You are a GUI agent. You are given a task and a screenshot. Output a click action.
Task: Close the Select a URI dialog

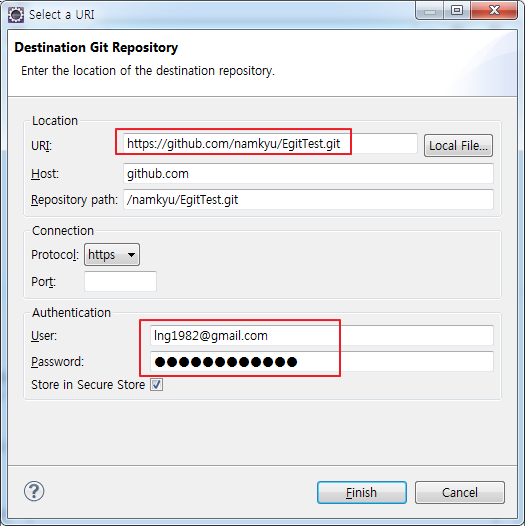(x=494, y=11)
